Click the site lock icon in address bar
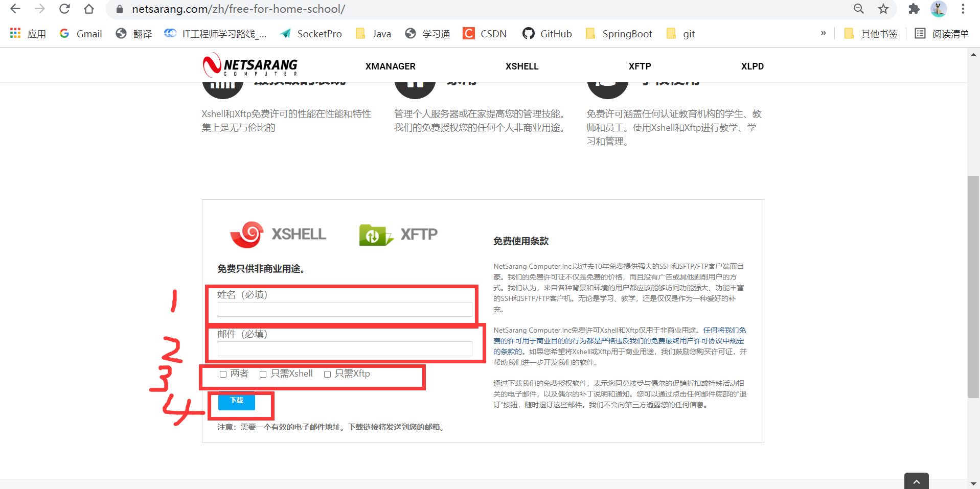This screenshot has height=489, width=980. 120,9
